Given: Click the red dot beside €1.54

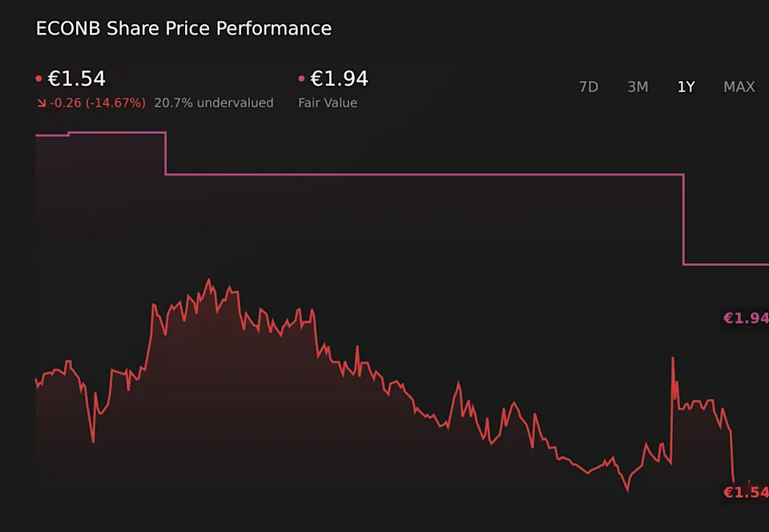Looking at the screenshot, I should (38, 79).
